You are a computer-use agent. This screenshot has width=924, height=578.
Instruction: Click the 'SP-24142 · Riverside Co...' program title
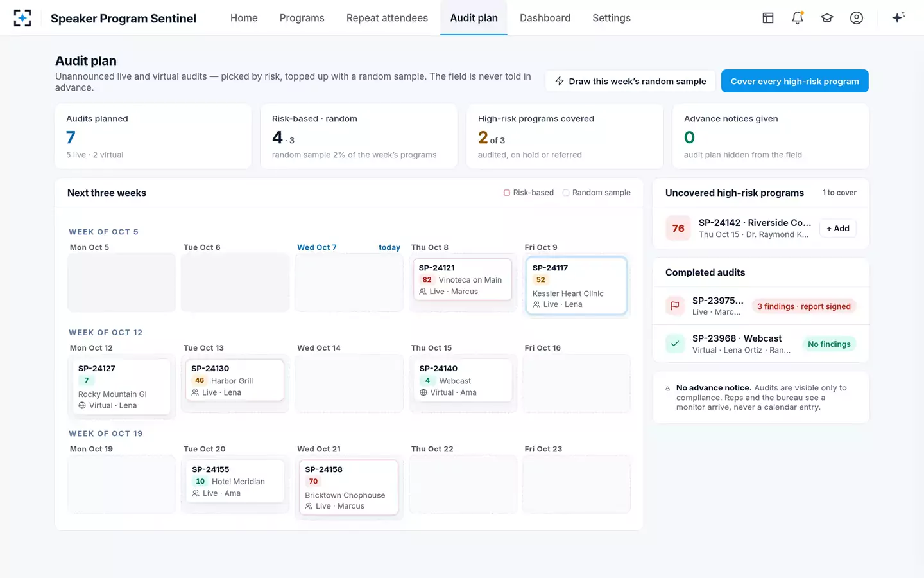[x=755, y=223]
